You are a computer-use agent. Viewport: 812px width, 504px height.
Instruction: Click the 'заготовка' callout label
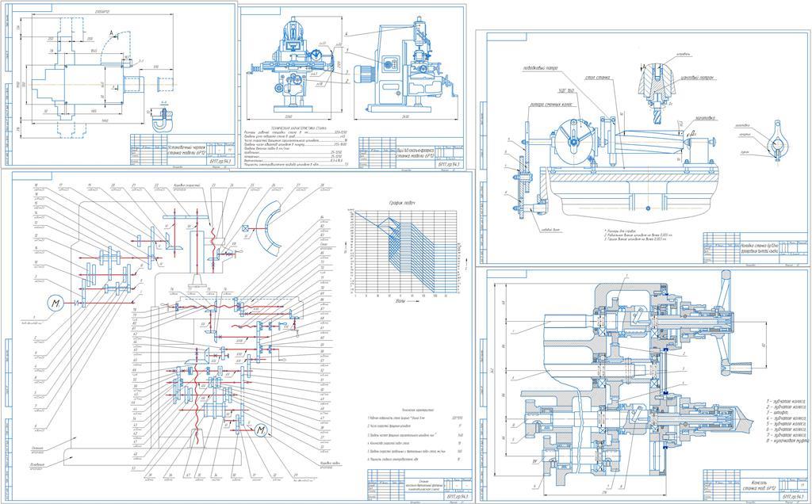705,119
